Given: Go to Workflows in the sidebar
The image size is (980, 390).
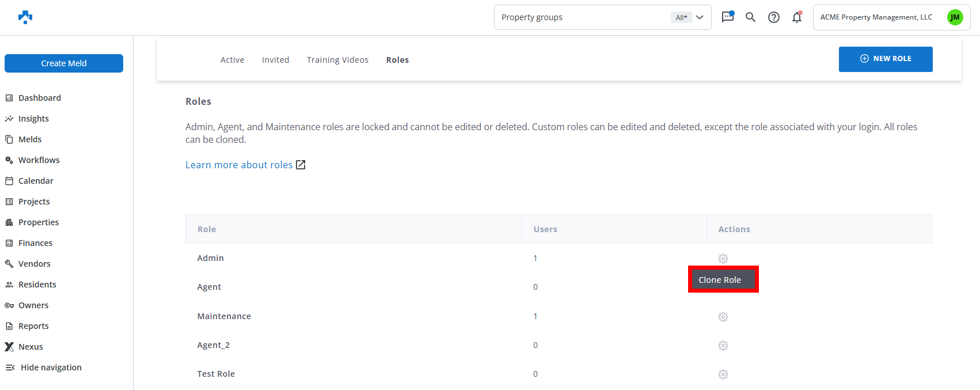Looking at the screenshot, I should 39,160.
